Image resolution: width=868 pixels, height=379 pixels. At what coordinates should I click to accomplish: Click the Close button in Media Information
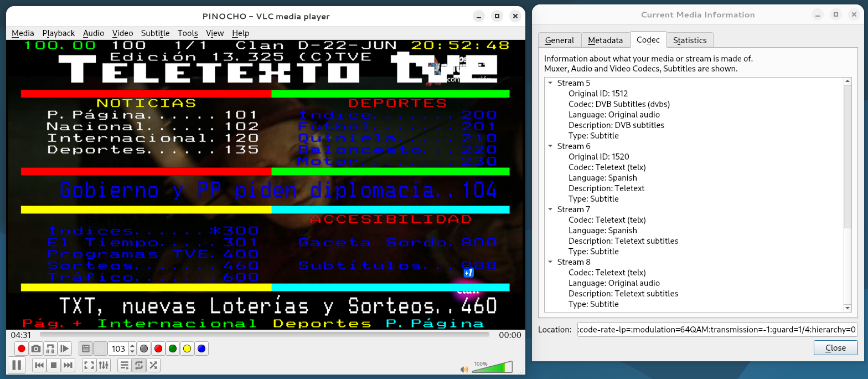pyautogui.click(x=835, y=347)
